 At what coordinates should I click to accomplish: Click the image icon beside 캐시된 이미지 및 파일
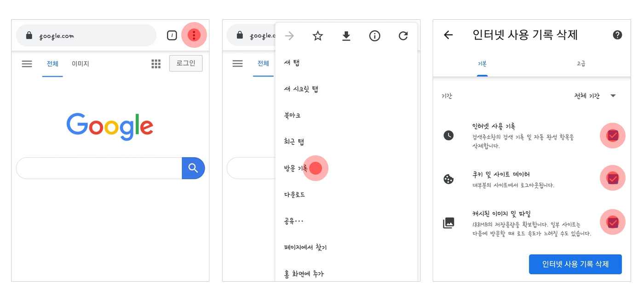pyautogui.click(x=448, y=223)
